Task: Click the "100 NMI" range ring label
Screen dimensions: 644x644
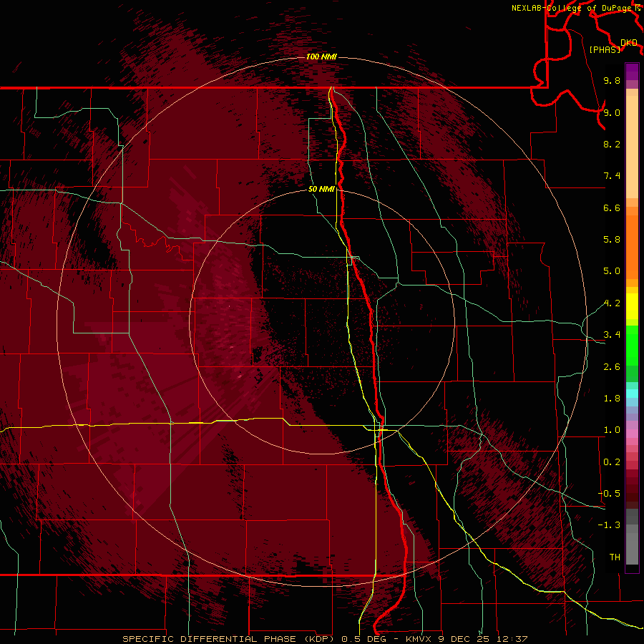Action: point(321,57)
